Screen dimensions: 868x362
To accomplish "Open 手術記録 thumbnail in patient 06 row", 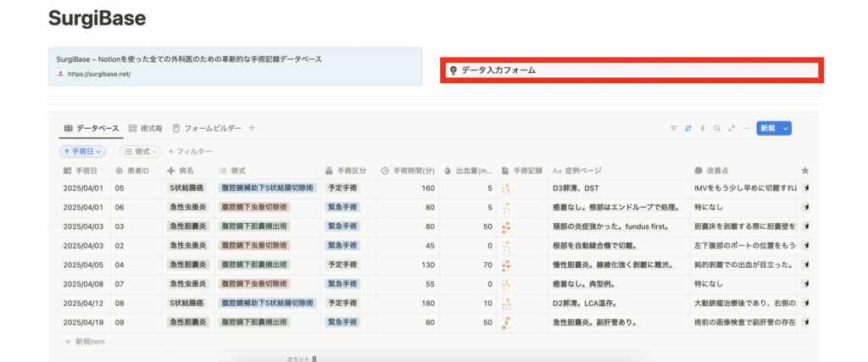I will [505, 208].
